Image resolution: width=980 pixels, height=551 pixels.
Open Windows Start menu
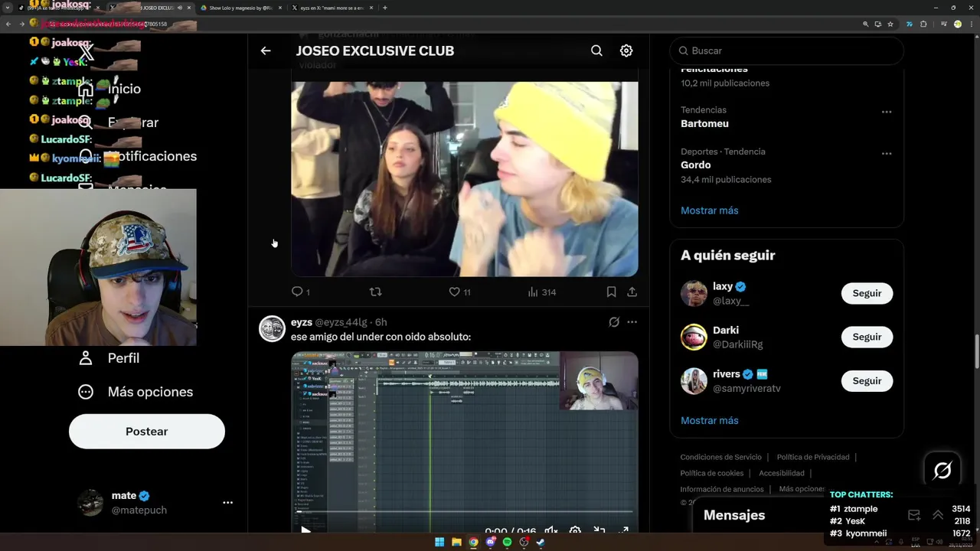pyautogui.click(x=439, y=542)
